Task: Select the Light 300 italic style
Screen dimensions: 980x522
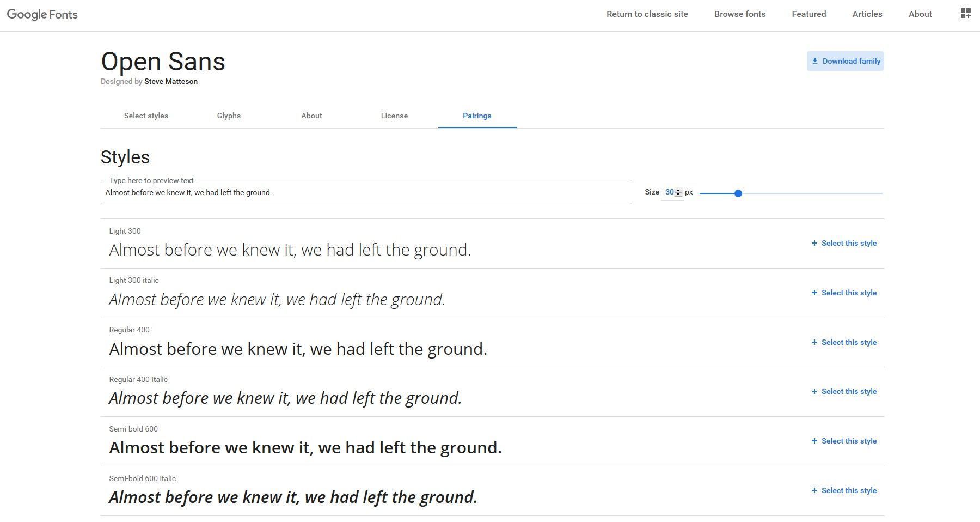Action: pos(844,293)
